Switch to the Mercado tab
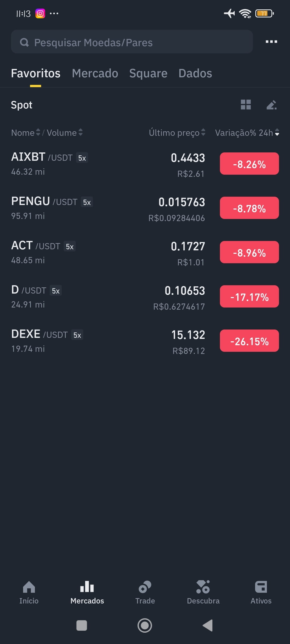The image size is (290, 644). pyautogui.click(x=95, y=74)
